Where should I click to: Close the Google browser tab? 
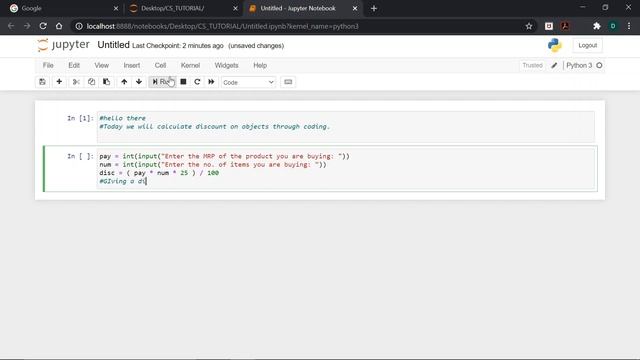tap(116, 8)
